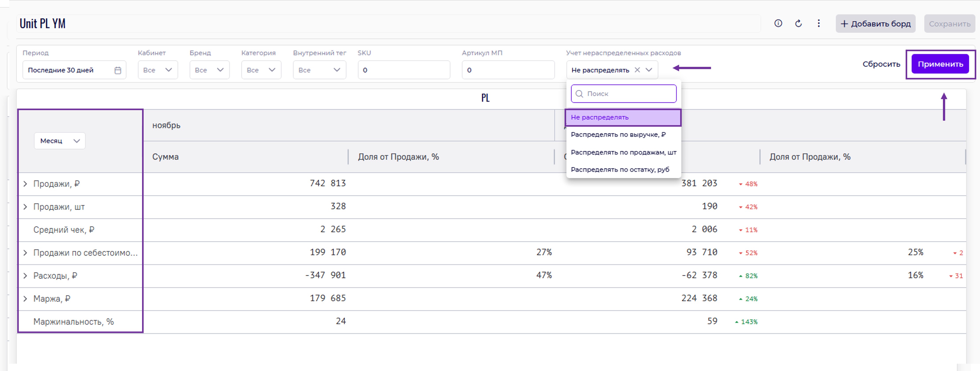
Task: Open the Кабинет dropdown
Action: click(158, 70)
